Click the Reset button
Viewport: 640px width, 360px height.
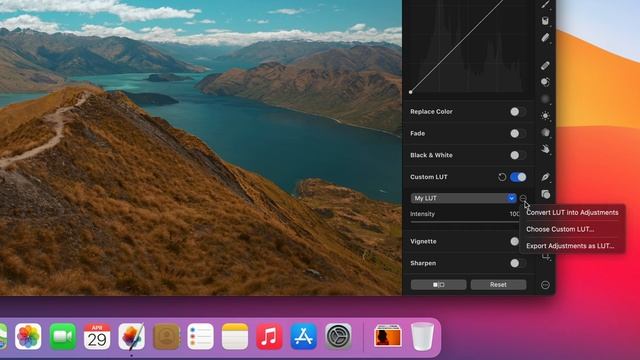498,284
